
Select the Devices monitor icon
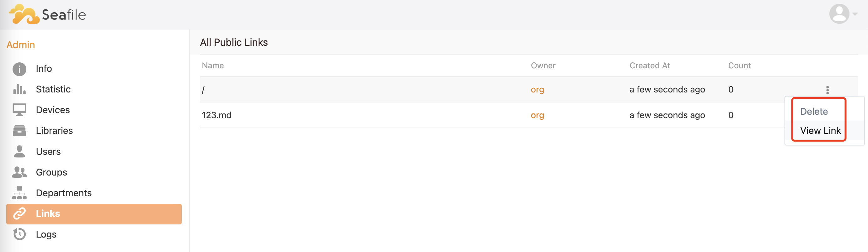pos(19,110)
